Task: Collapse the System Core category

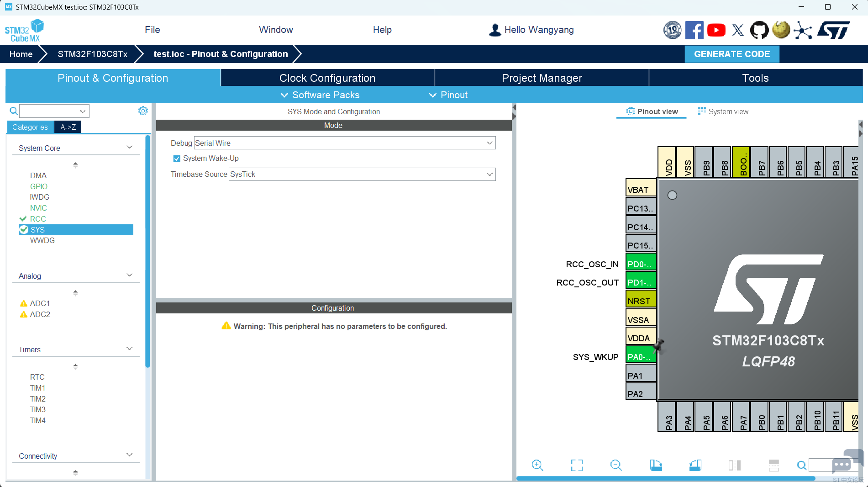Action: pyautogui.click(x=129, y=147)
